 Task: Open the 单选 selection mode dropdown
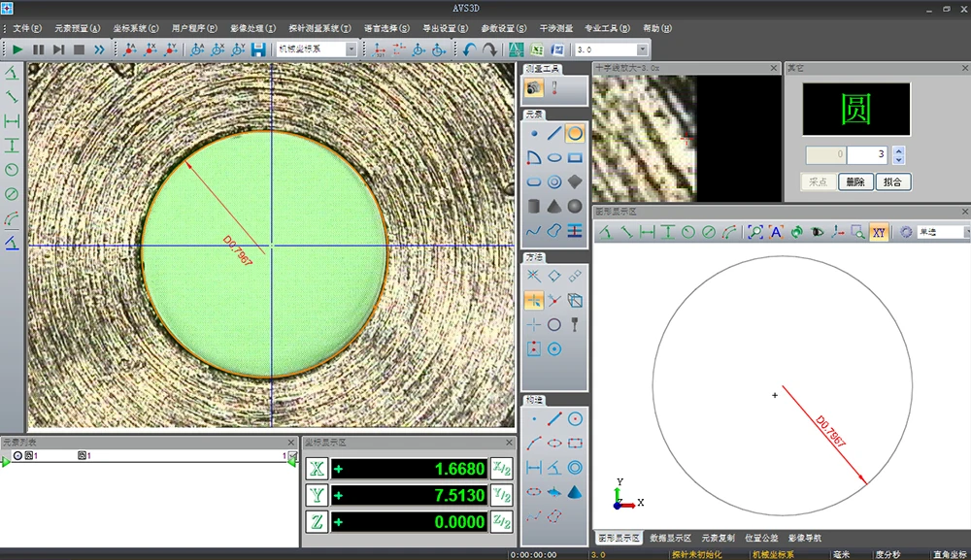point(965,232)
